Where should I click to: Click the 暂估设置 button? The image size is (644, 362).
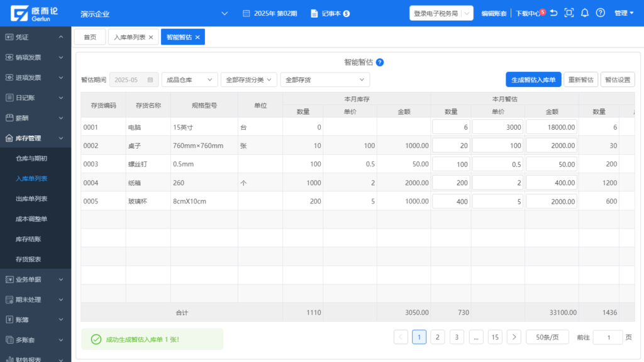pos(618,80)
